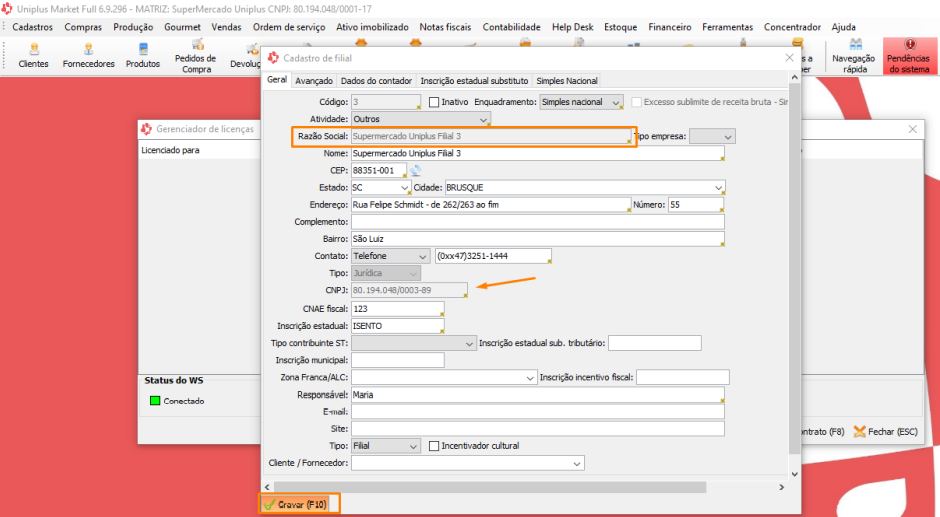Click the Inscrição incentivo fiscal field
This screenshot has width=940, height=517.
click(x=683, y=377)
